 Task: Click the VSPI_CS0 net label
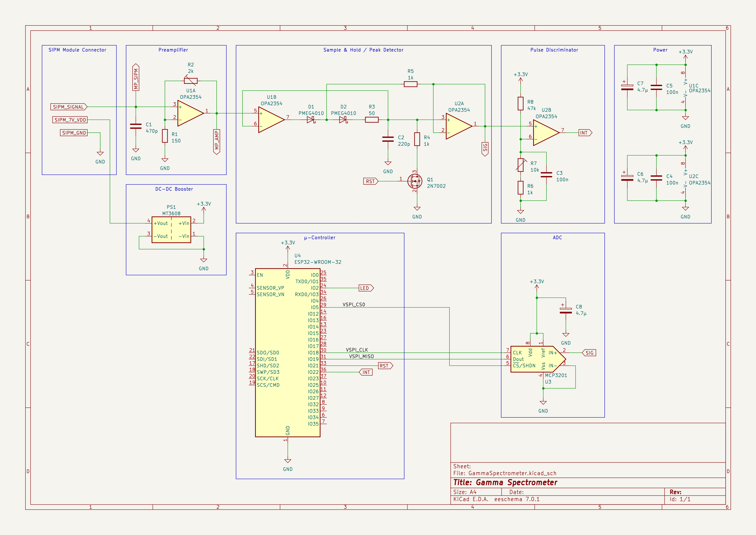(x=354, y=304)
